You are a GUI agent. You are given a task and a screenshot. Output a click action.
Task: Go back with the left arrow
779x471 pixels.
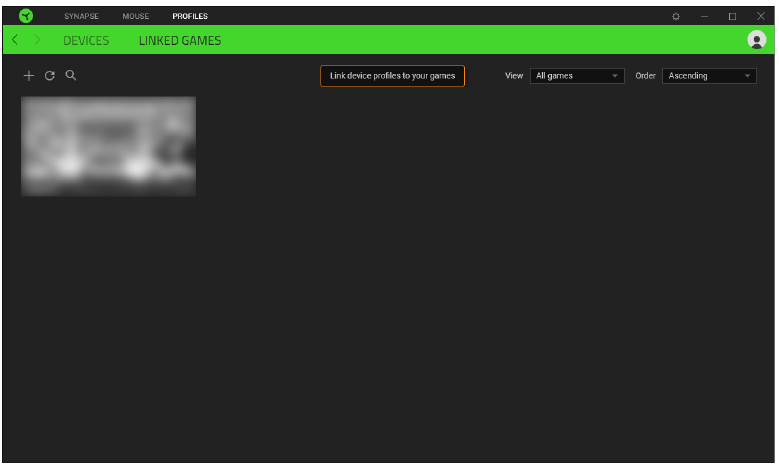point(15,40)
